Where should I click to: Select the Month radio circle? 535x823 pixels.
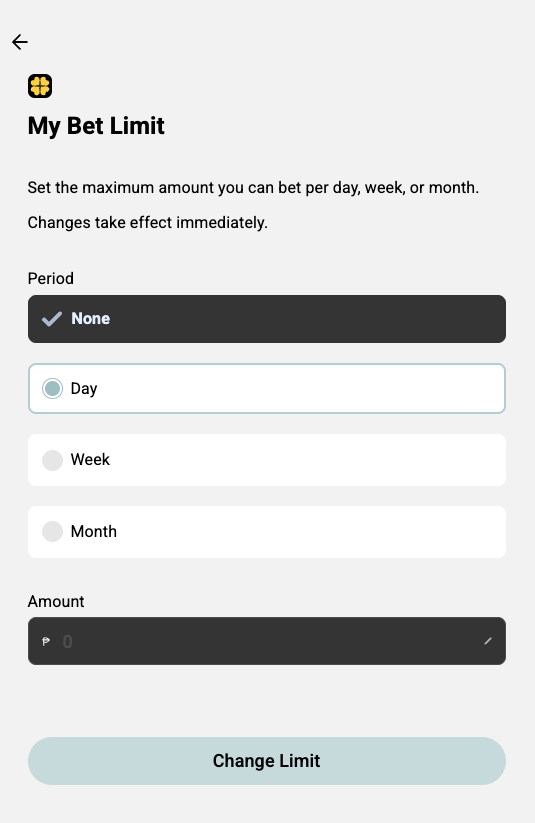click(53, 531)
